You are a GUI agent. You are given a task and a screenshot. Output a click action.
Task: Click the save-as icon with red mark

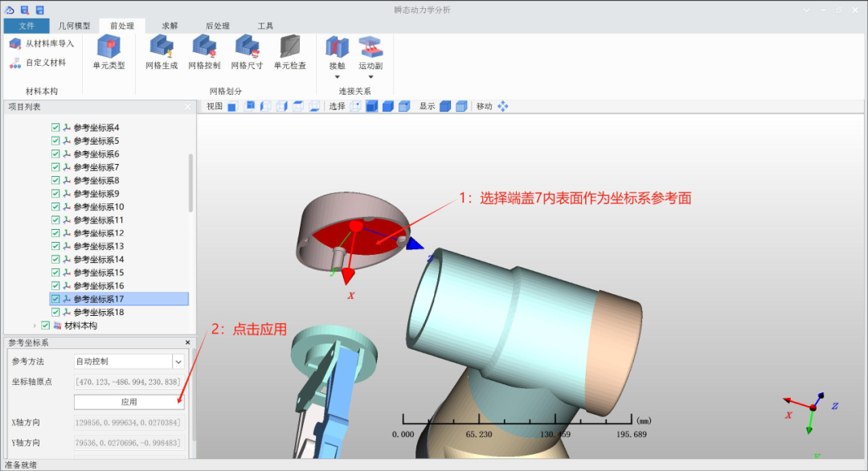[x=24, y=10]
